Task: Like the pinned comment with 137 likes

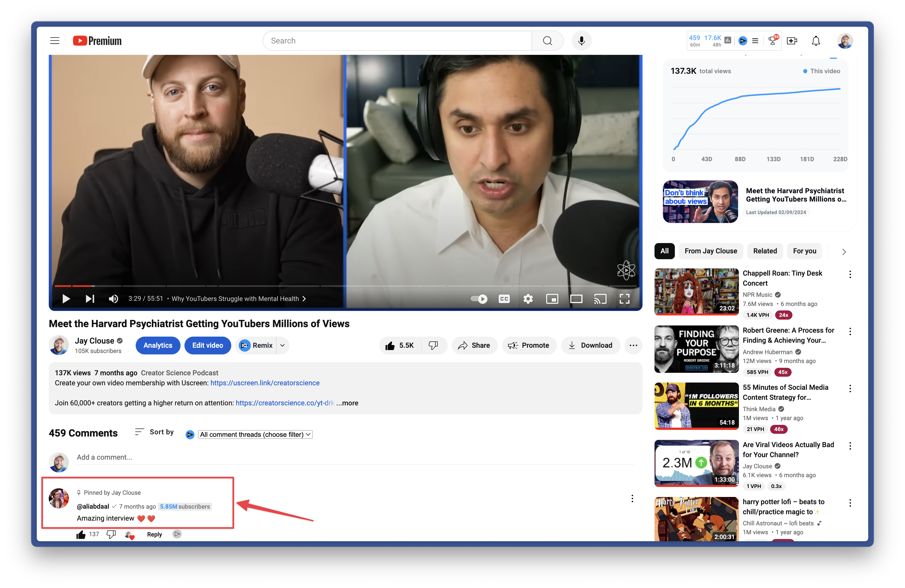Action: pos(81,535)
